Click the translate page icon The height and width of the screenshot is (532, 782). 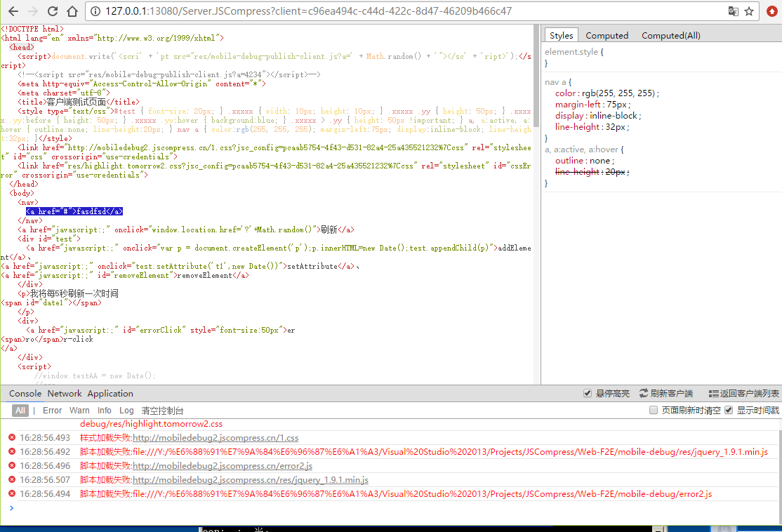click(x=733, y=11)
